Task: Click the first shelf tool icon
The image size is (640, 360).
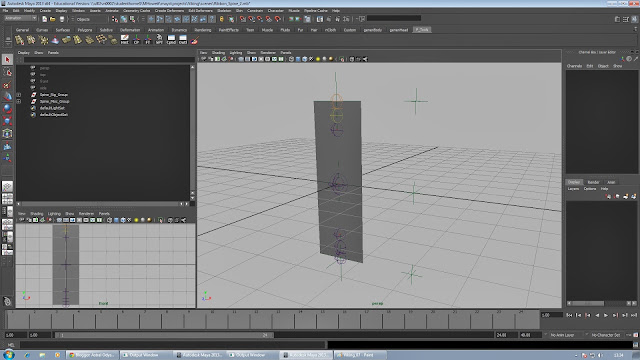Action: pyautogui.click(x=19, y=40)
